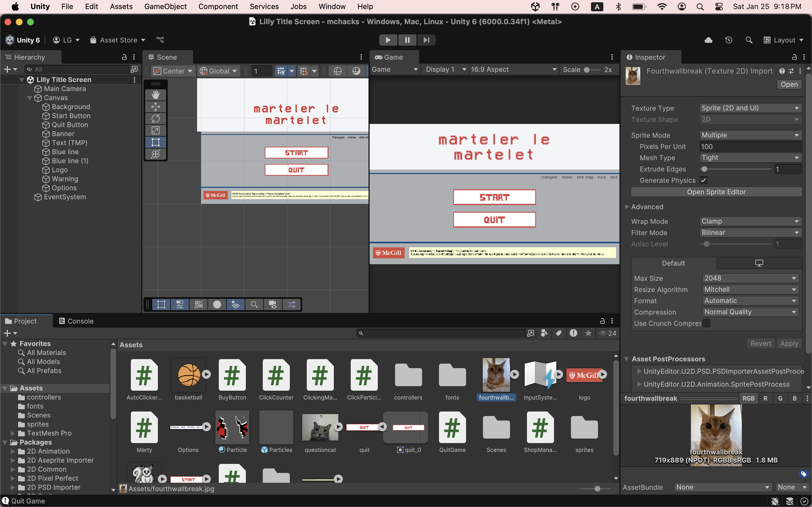
Task: Open the Sprite Mode dropdown
Action: click(750, 135)
